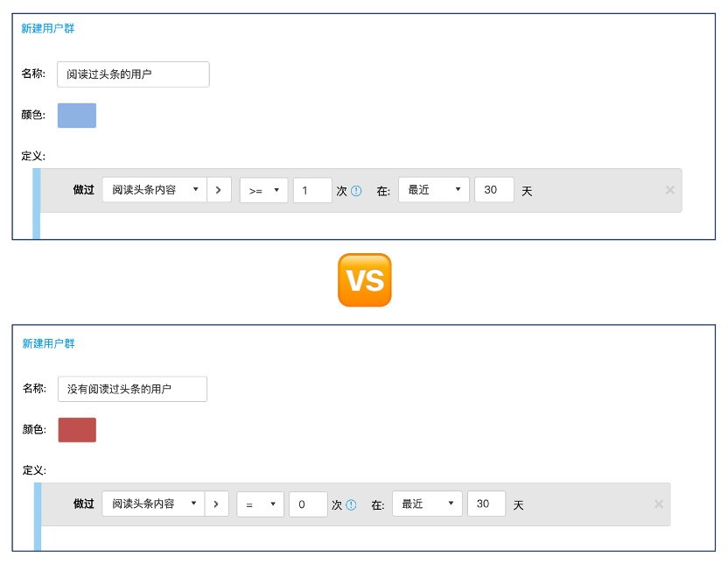Screen dimensions: 728x564
Task: Remove the top rule with X icon
Action: 669,190
